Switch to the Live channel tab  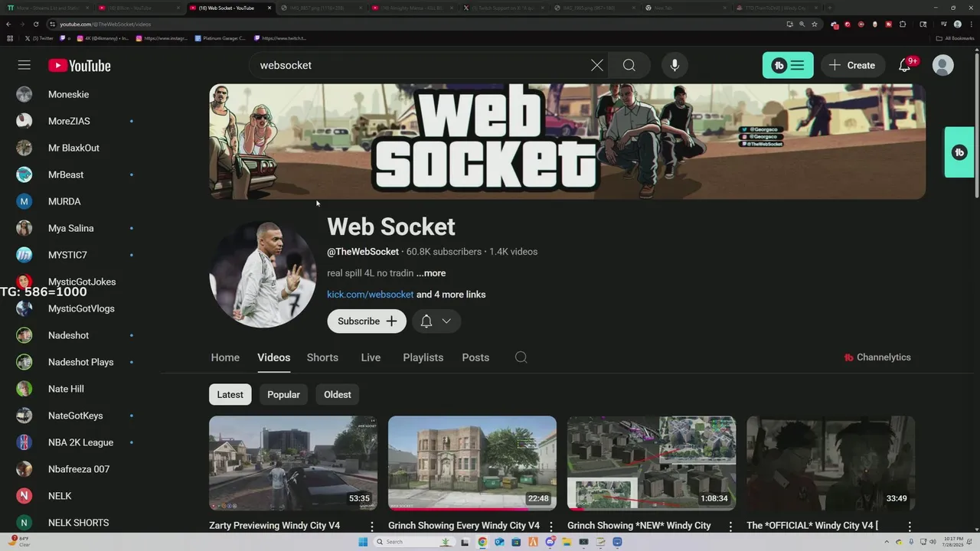click(371, 357)
